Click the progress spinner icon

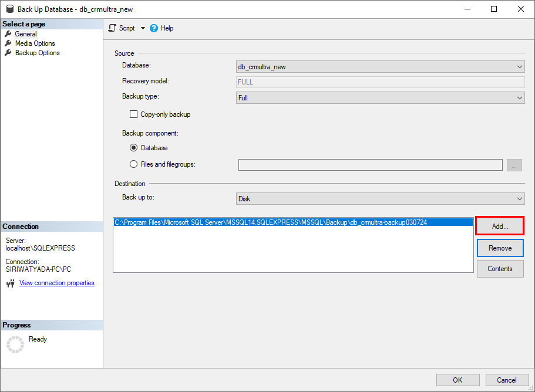pyautogui.click(x=15, y=344)
